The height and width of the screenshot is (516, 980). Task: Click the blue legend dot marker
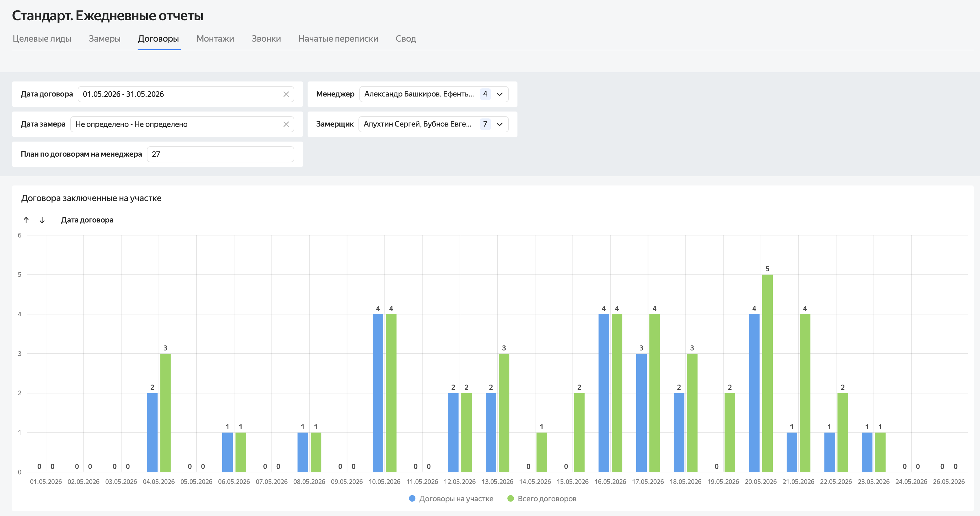coord(412,498)
